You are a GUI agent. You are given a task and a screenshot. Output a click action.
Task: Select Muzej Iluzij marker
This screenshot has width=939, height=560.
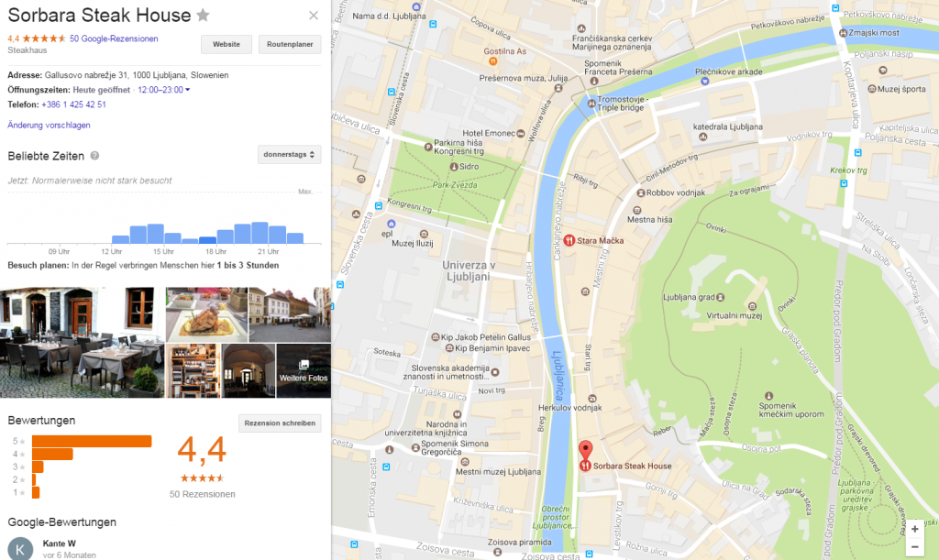coord(424,234)
